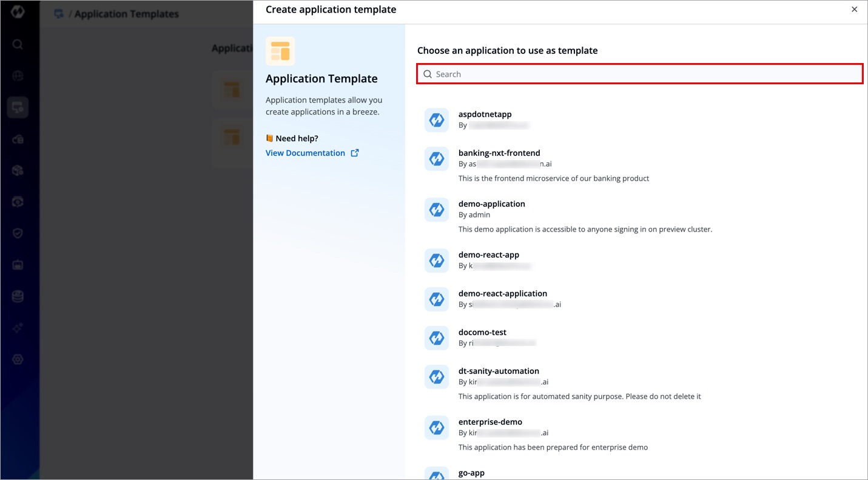Open the View Documentation link
Viewport: 868px width, 480px height.
(x=305, y=153)
